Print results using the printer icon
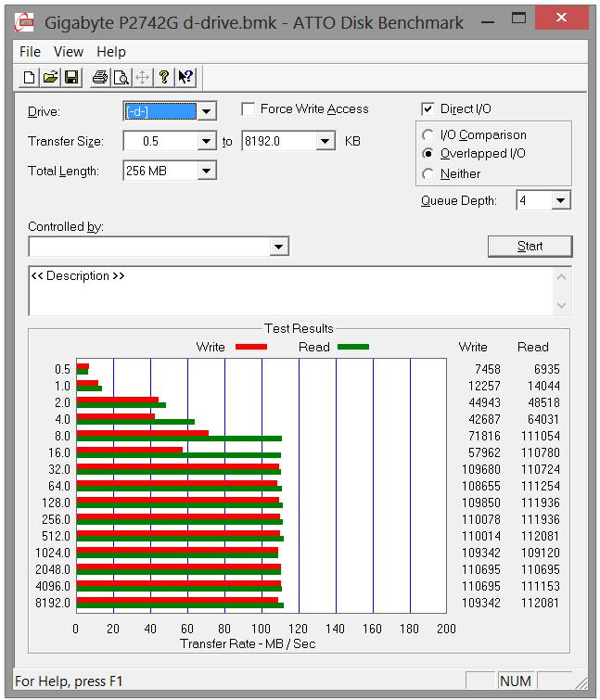 [x=99, y=77]
